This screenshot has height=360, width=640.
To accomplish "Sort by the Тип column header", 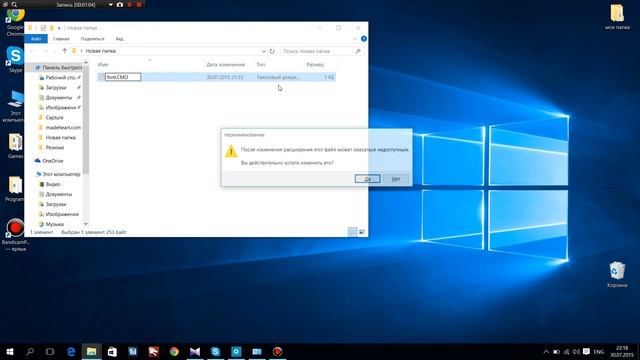I will click(x=261, y=64).
